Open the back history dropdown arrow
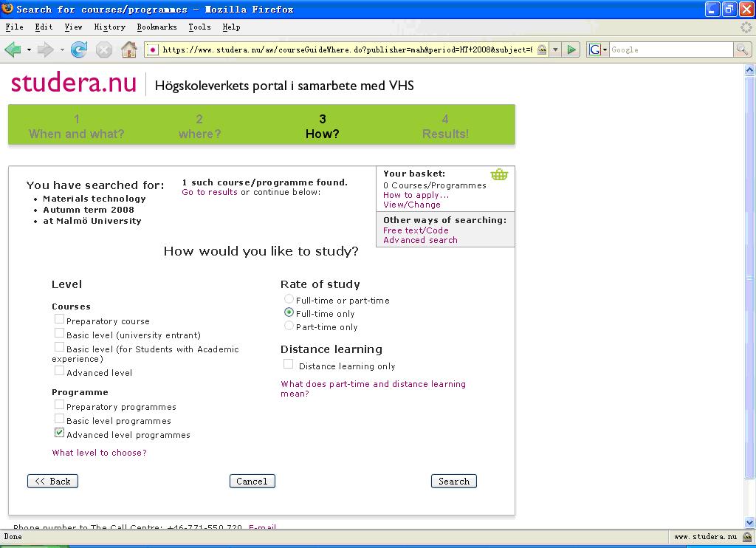756x548 pixels. (29, 49)
